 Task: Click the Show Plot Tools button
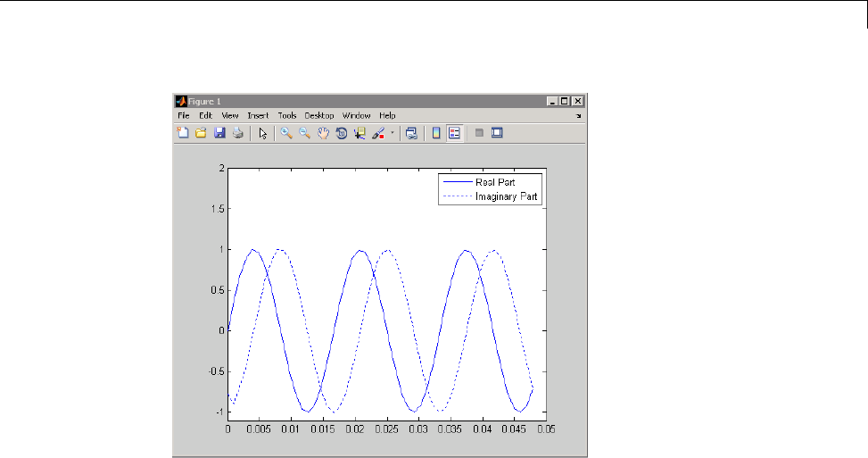498,133
